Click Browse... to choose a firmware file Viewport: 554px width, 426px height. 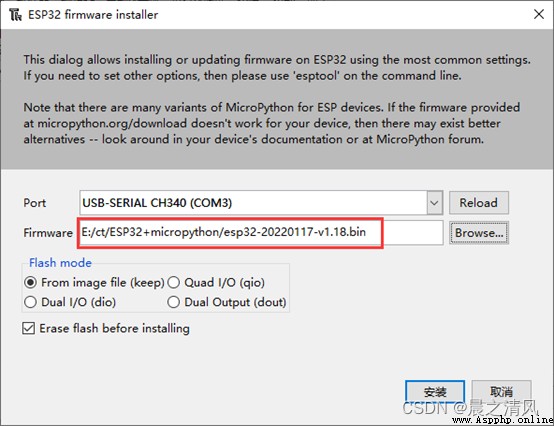coord(479,233)
